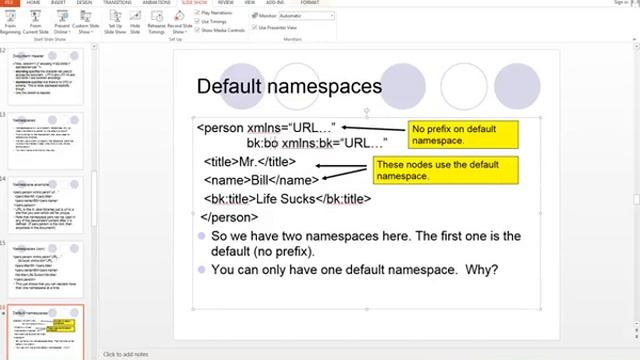Select slide 15 Namespaces (cont.) thumbnail

pyautogui.click(x=46, y=269)
